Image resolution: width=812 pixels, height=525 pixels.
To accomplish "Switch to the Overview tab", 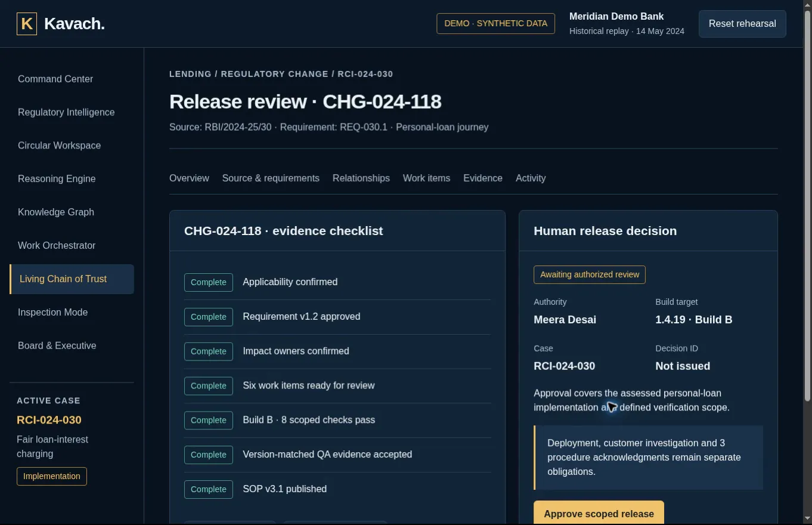I will tap(189, 178).
